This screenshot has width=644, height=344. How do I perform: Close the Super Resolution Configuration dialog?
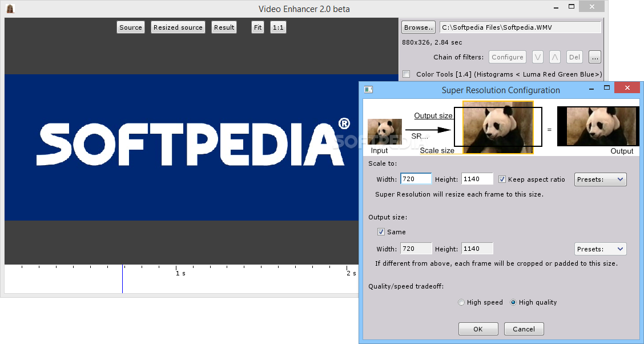click(627, 87)
